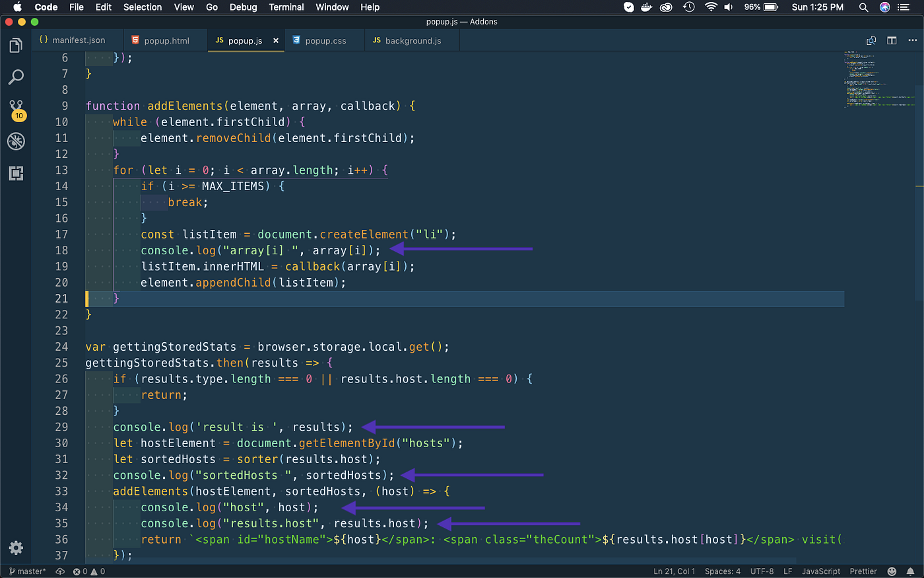Click the master* branch in the status bar

coord(28,571)
